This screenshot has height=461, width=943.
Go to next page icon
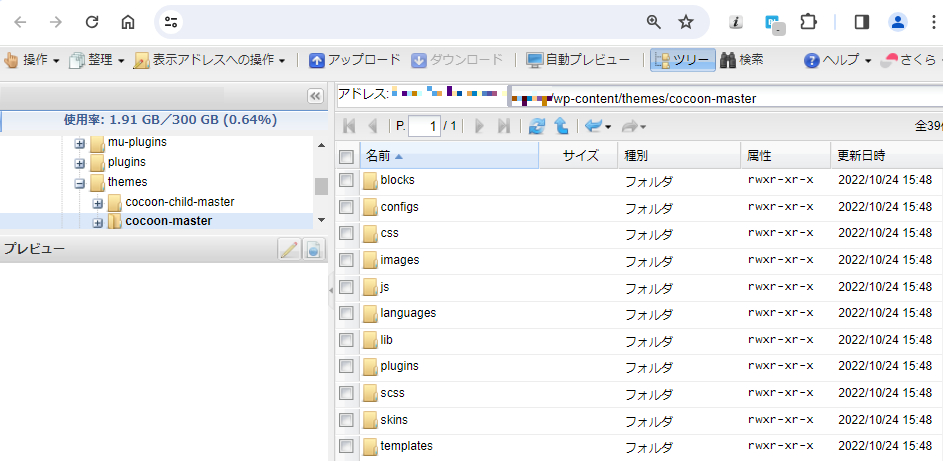pyautogui.click(x=479, y=126)
